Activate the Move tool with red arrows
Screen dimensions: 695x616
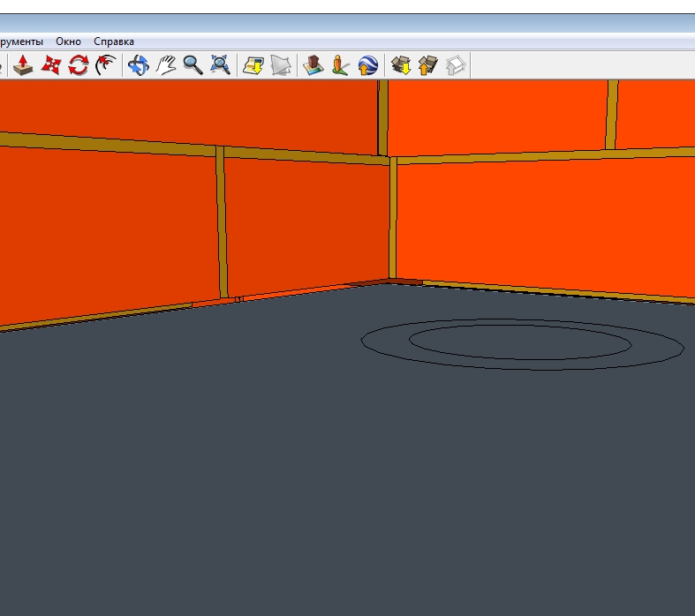pyautogui.click(x=51, y=65)
